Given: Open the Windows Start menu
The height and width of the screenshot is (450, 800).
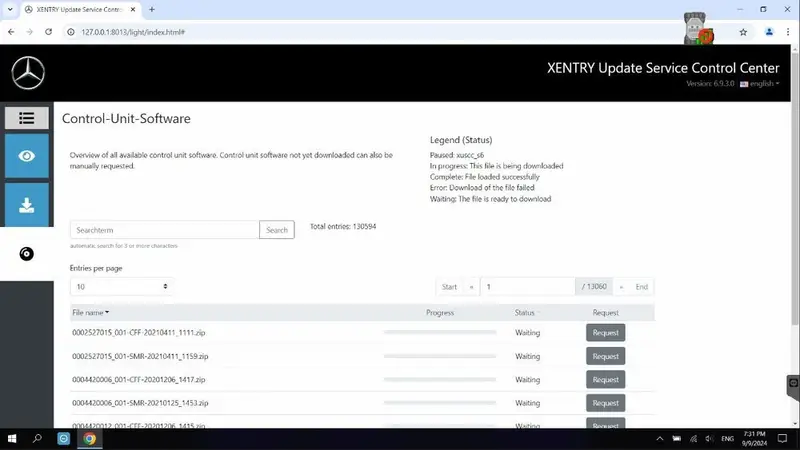Looking at the screenshot, I should tap(12, 439).
